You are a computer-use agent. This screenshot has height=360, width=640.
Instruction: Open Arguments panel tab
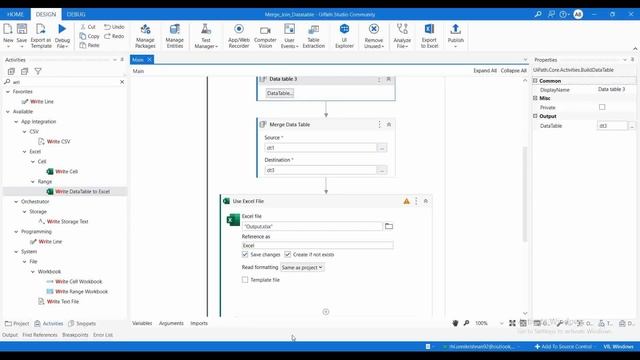pos(171,323)
